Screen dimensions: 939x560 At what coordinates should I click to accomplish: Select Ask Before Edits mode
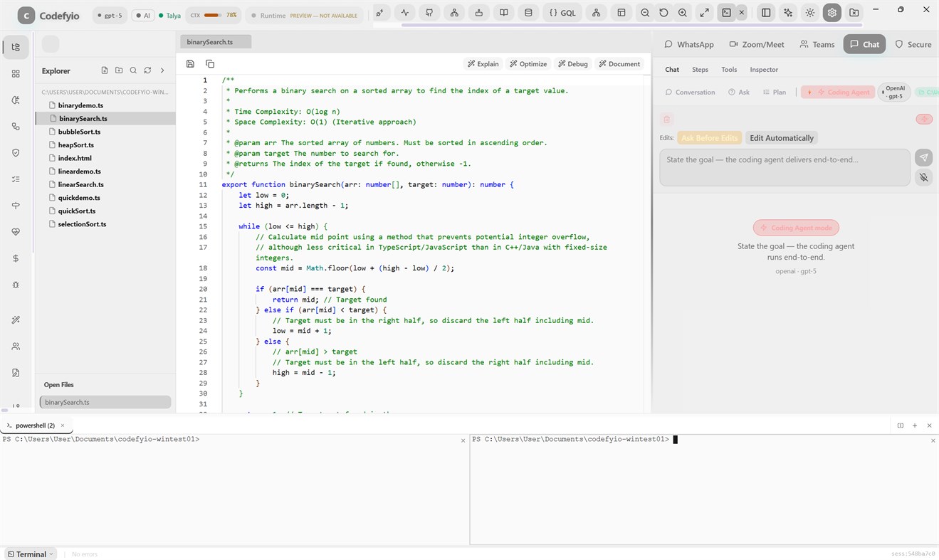coord(709,138)
